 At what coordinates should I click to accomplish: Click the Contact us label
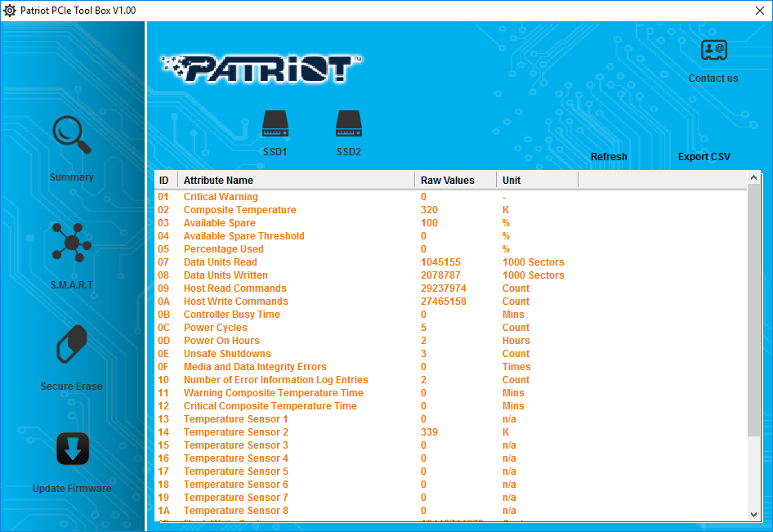pyautogui.click(x=713, y=78)
